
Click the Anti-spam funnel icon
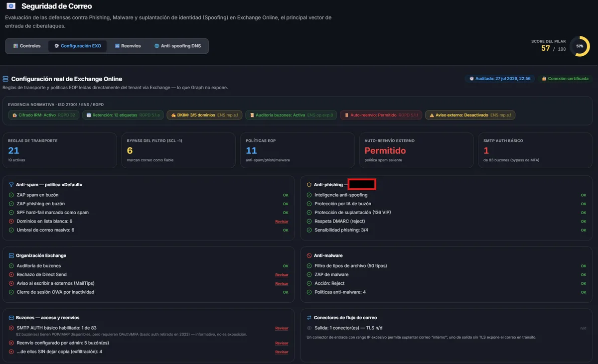coord(11,185)
